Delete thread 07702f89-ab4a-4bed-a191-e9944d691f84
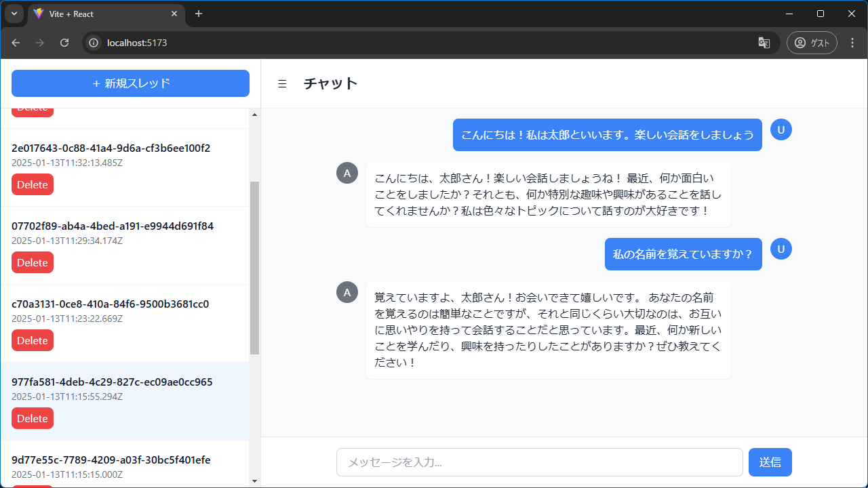This screenshot has height=488, width=868. click(33, 262)
